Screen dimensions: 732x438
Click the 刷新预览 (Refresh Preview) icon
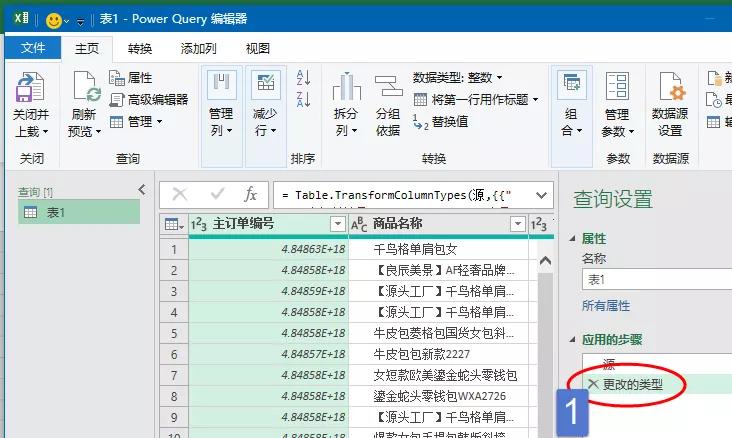[x=85, y=90]
